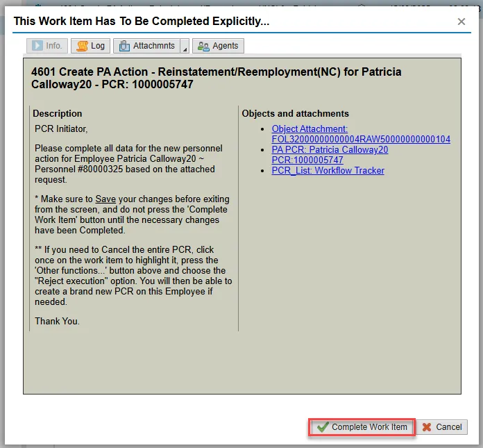Click the underlined 'Save' word

[x=105, y=199]
